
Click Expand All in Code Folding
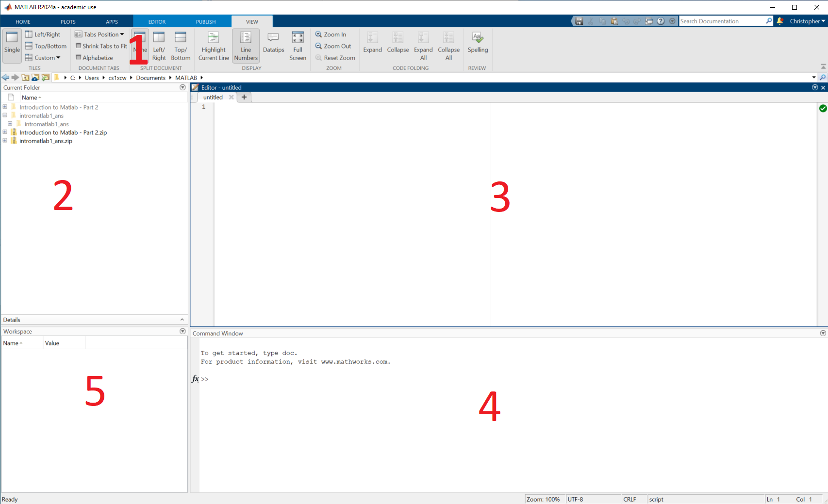pos(423,45)
